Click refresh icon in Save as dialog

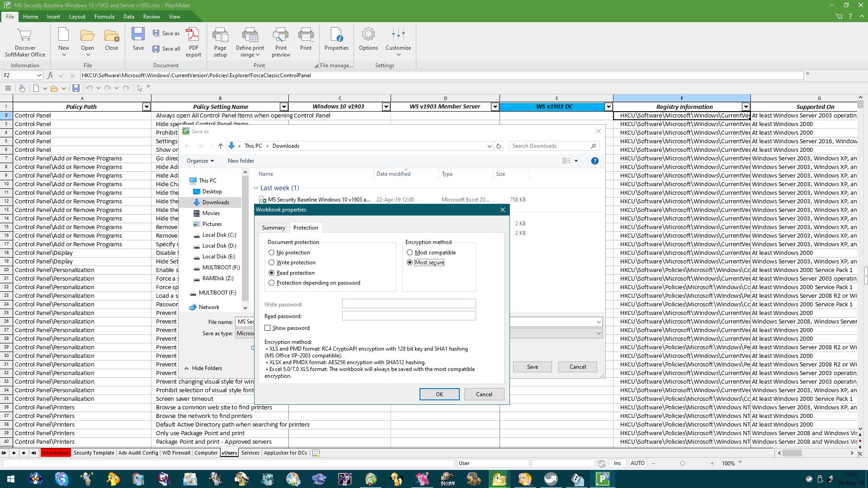pos(499,146)
